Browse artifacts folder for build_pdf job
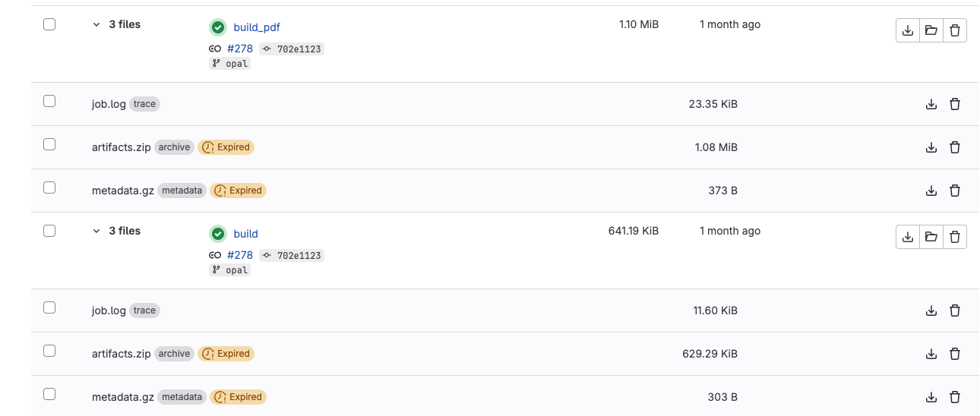 931,31
